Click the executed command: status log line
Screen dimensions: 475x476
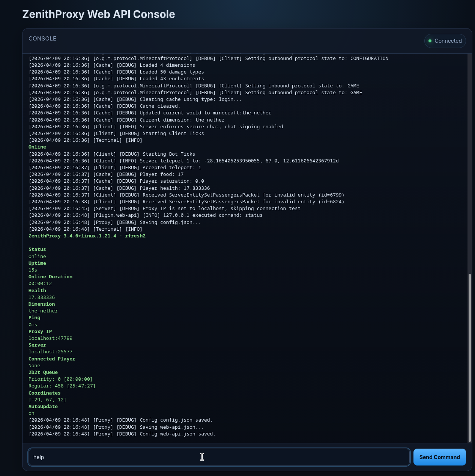[146, 215]
